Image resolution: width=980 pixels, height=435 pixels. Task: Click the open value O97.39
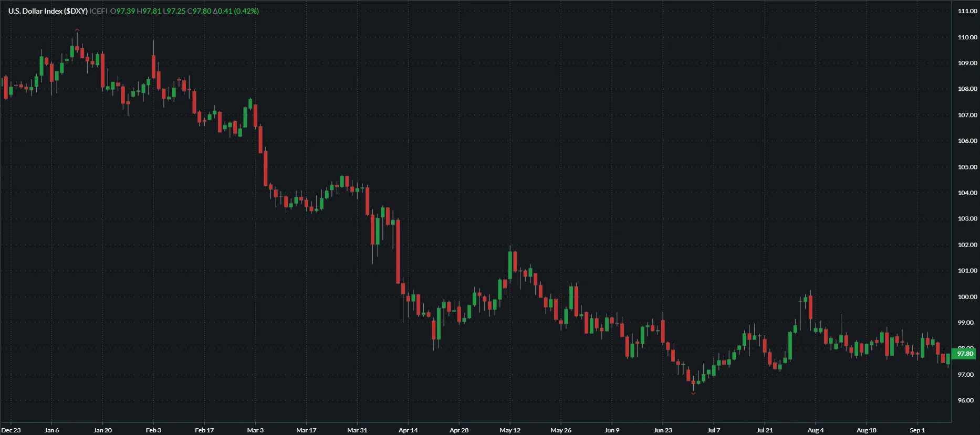[122, 11]
